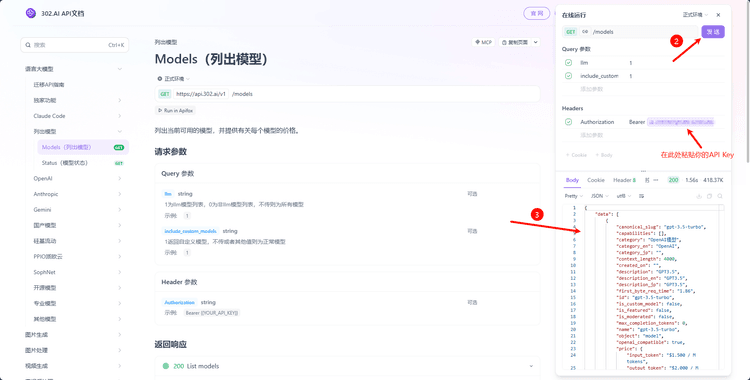Screen dimensions: 750x380
Task: Toggle the word-wrap icon next to utf8
Action: point(641,196)
